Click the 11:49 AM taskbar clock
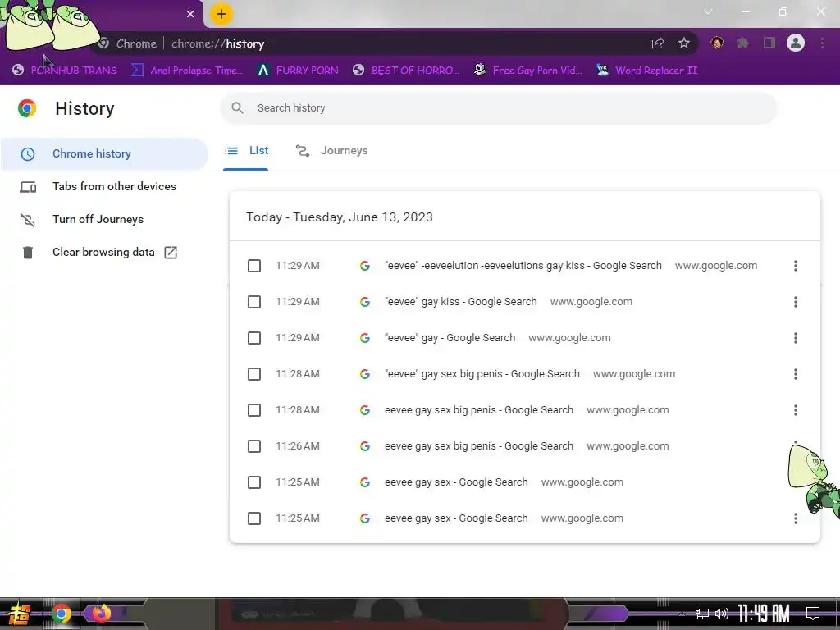Screen dimensions: 840x630 [764, 614]
